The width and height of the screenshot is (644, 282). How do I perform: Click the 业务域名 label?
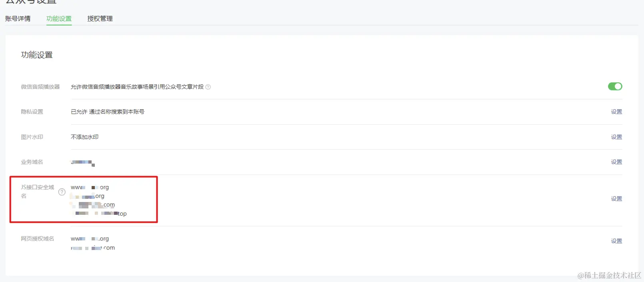(x=32, y=162)
